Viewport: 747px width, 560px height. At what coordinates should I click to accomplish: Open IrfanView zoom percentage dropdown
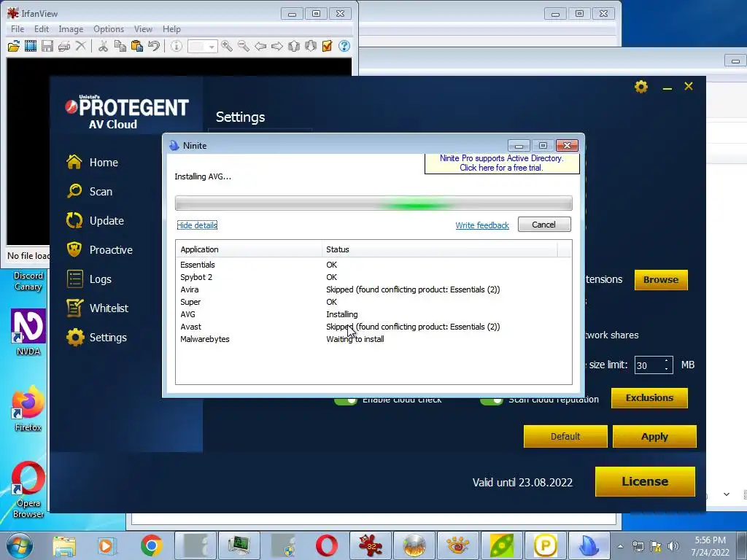tap(212, 46)
